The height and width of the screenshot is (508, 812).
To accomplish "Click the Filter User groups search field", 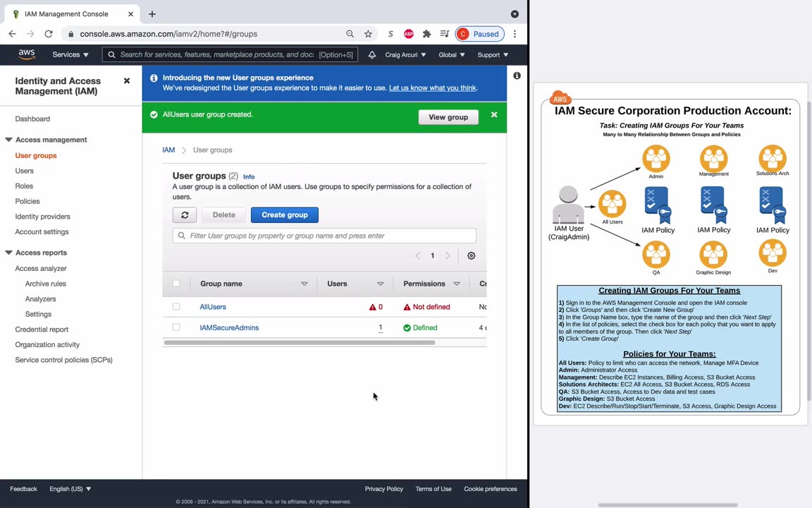I will (x=324, y=236).
